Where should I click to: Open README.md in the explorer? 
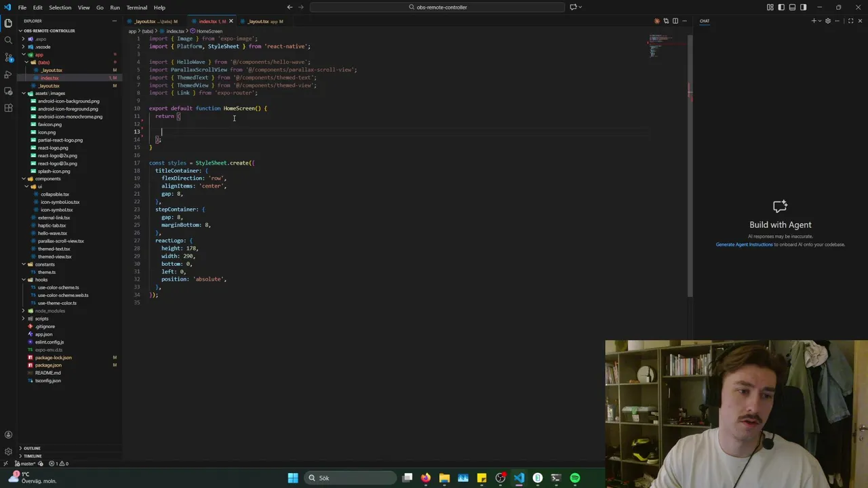[68, 373]
